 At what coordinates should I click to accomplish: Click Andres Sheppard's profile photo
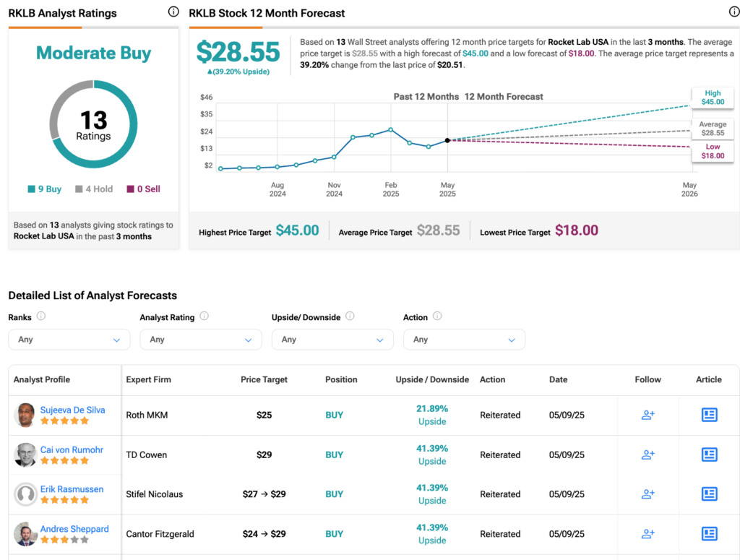tap(25, 534)
